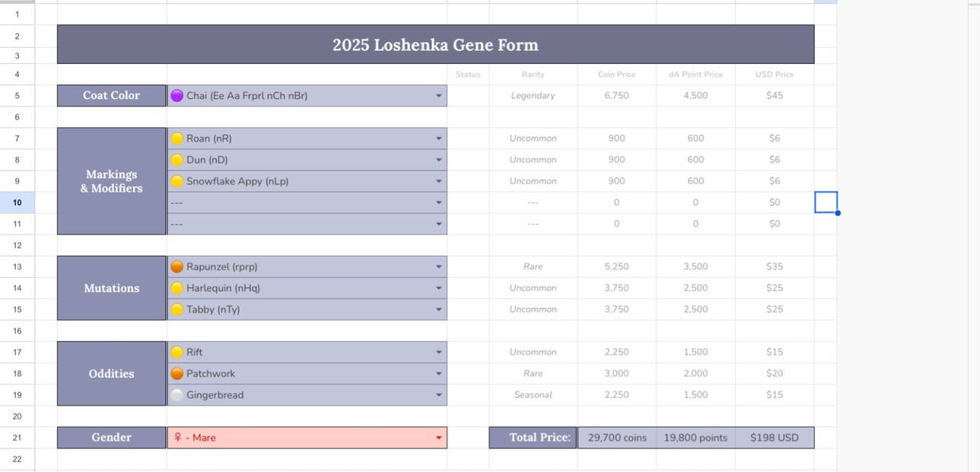
Task: Click the white dot beside Gingerbread
Action: (177, 395)
